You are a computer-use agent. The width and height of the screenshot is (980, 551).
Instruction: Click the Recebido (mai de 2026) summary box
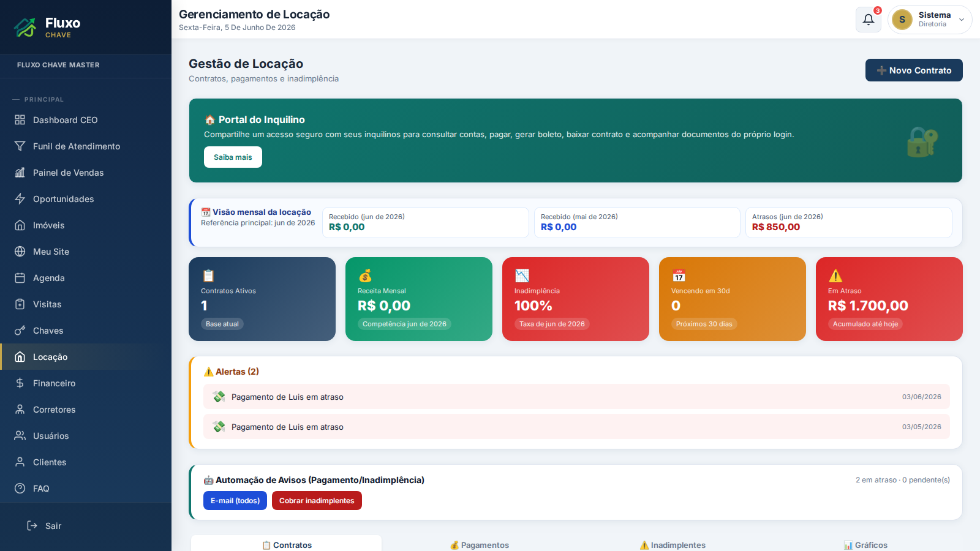pos(637,222)
